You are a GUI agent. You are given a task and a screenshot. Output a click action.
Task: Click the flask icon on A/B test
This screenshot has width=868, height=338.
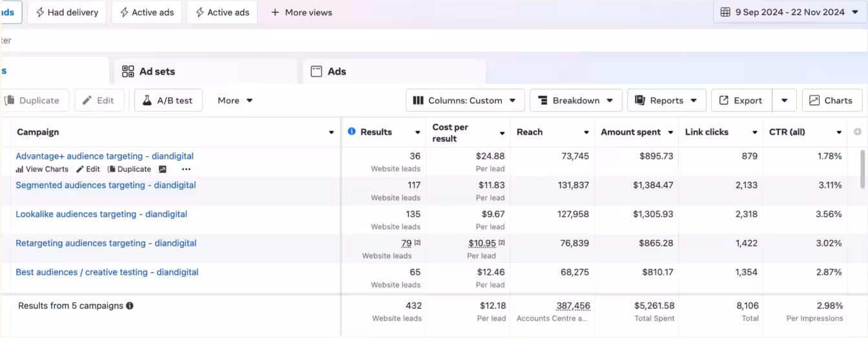coord(147,101)
